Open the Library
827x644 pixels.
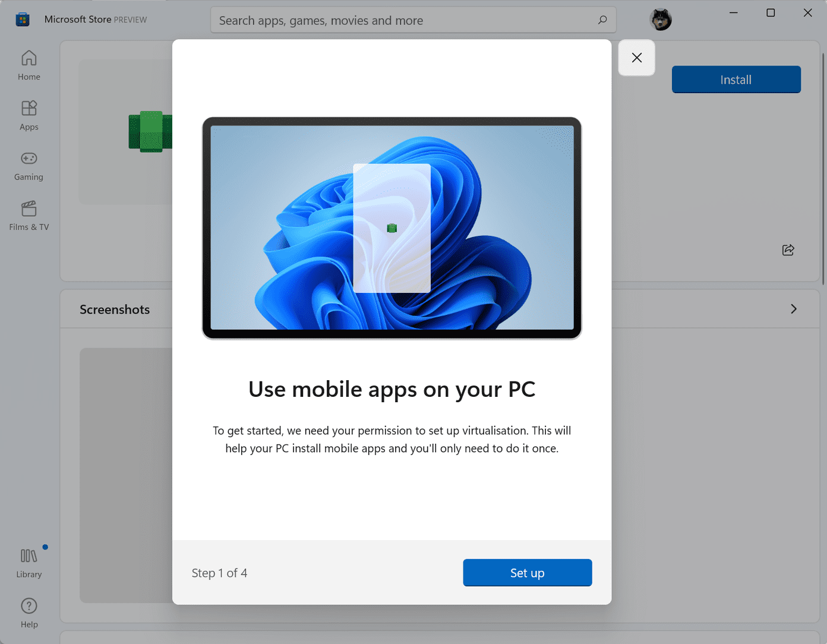click(x=29, y=563)
